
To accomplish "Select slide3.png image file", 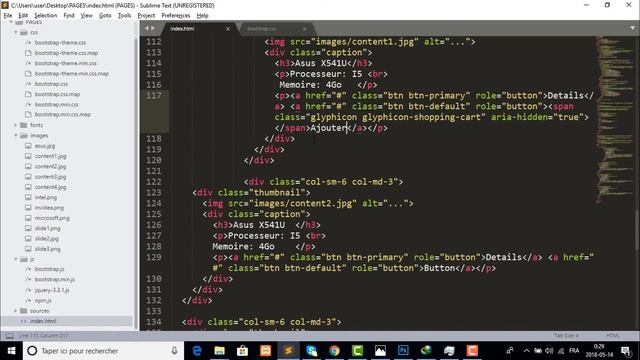I will tap(47, 249).
